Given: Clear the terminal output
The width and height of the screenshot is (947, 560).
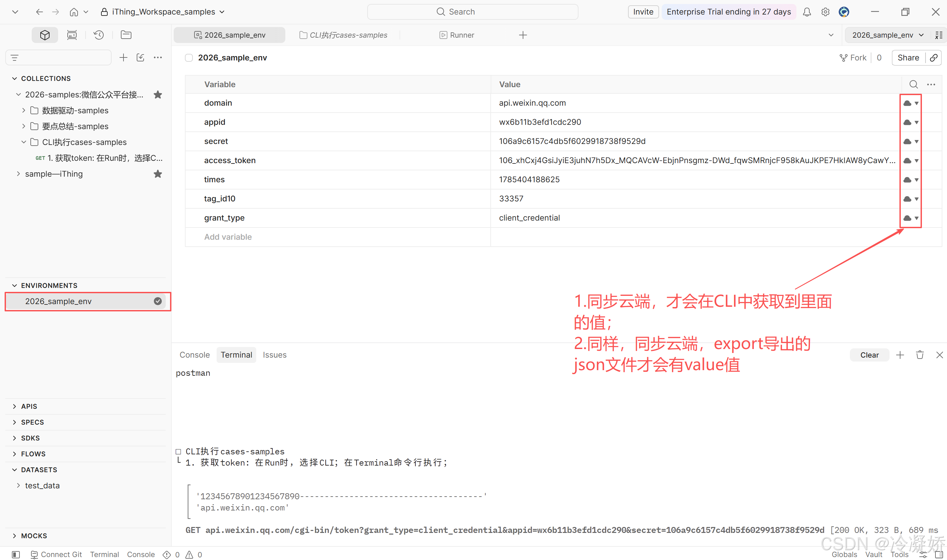Looking at the screenshot, I should click(869, 355).
